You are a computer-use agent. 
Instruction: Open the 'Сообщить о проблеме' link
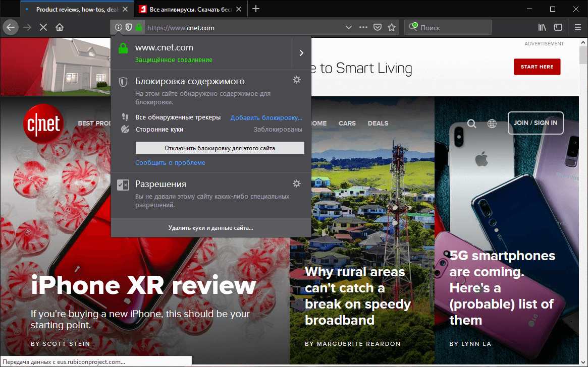tap(170, 162)
